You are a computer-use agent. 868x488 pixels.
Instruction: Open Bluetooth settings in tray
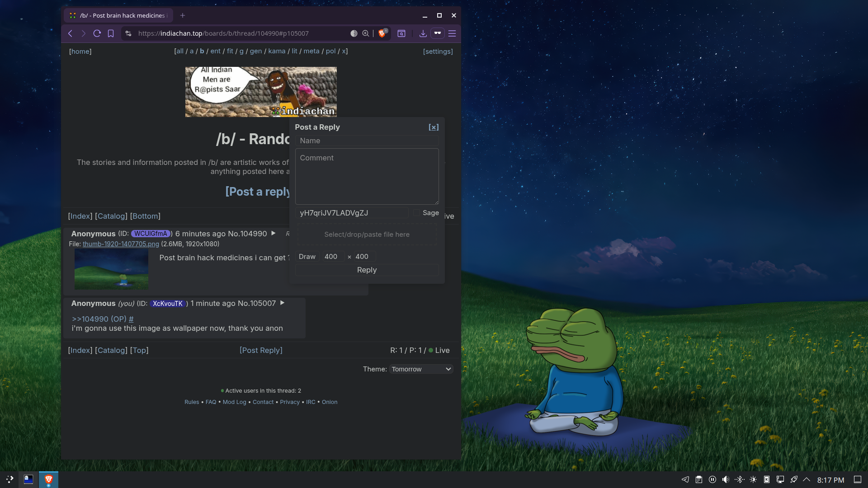click(740, 480)
